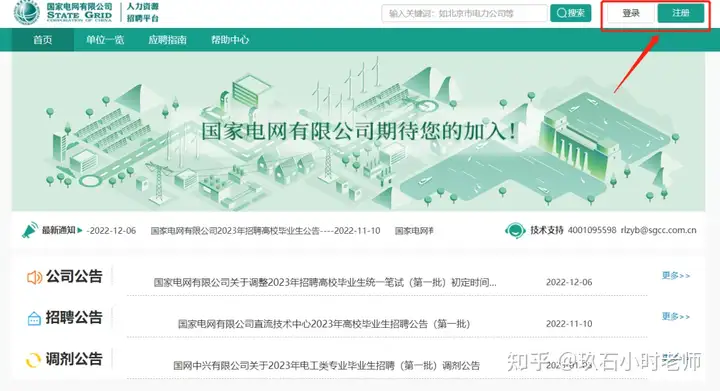
Task: Click the State Grid globe logo
Action: pyautogui.click(x=27, y=12)
